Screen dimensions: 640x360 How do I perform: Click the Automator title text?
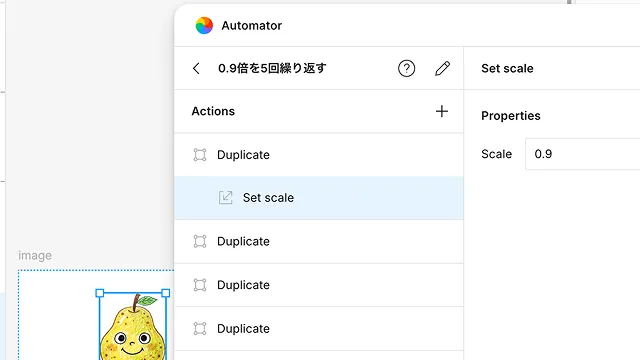point(251,26)
